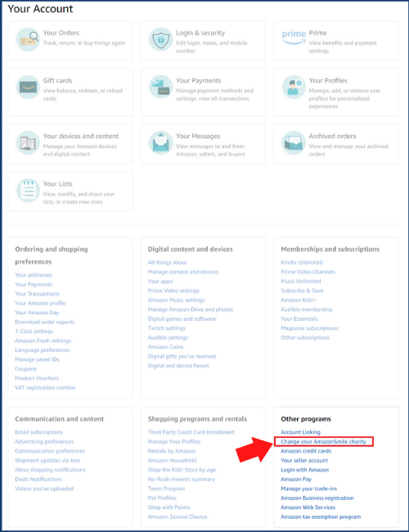The width and height of the screenshot is (409, 532).
Task: Open the Your Lists notepad icon
Action: (28, 191)
